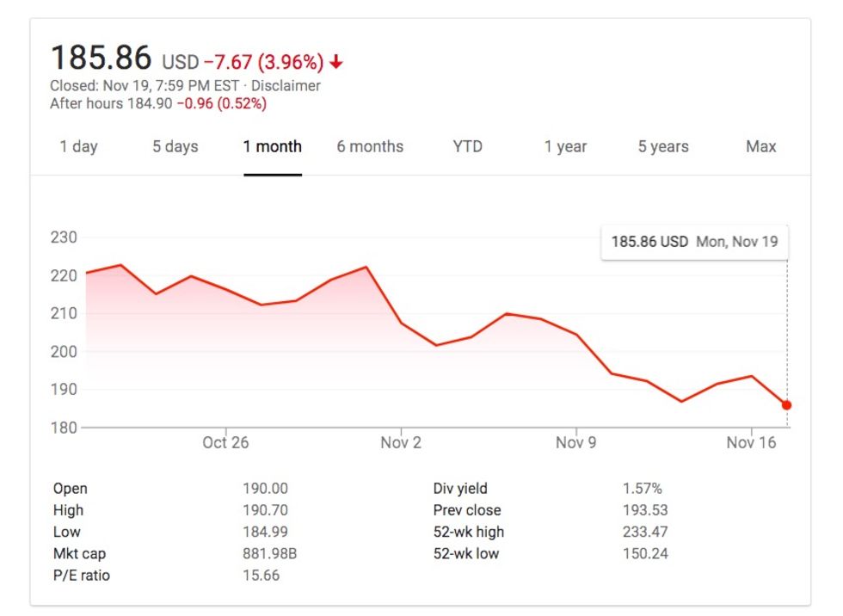This screenshot has width=843, height=616.
Task: Open the Disclaimer link
Action: coord(286,85)
